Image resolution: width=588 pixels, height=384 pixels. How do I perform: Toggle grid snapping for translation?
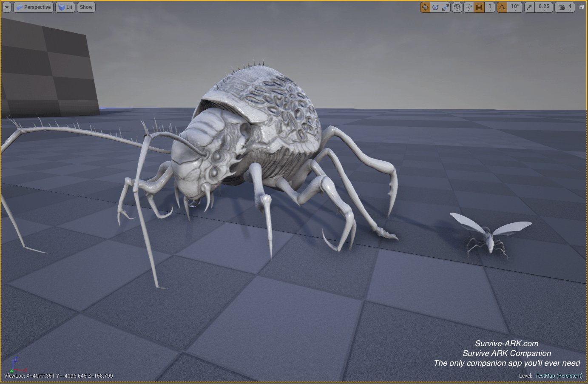tap(479, 7)
